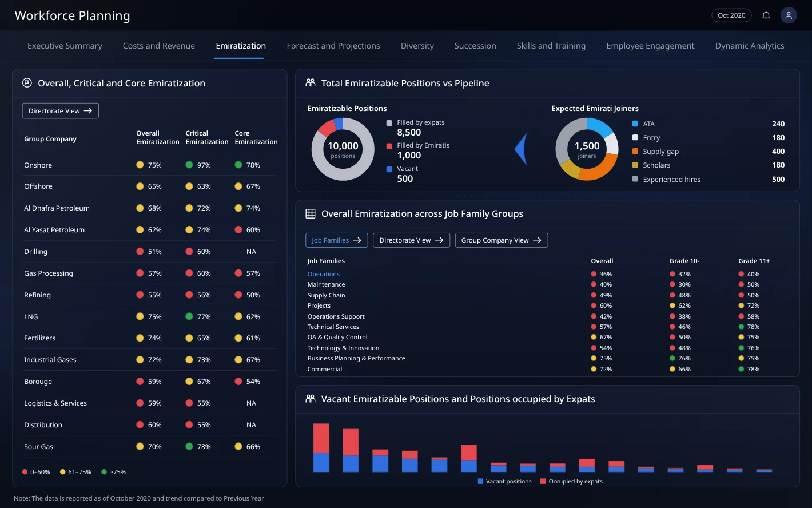Click the yellow Scholars legend swatch

click(x=635, y=165)
